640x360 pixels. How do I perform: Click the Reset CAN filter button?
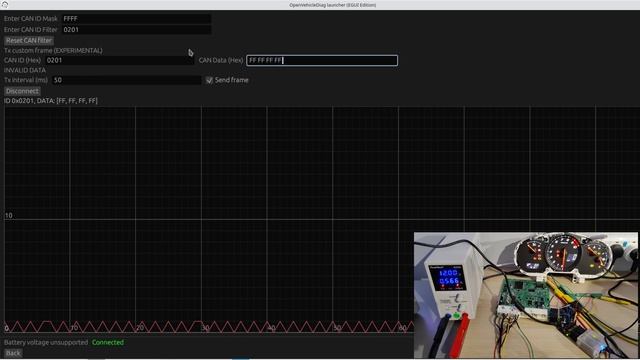coord(29,40)
